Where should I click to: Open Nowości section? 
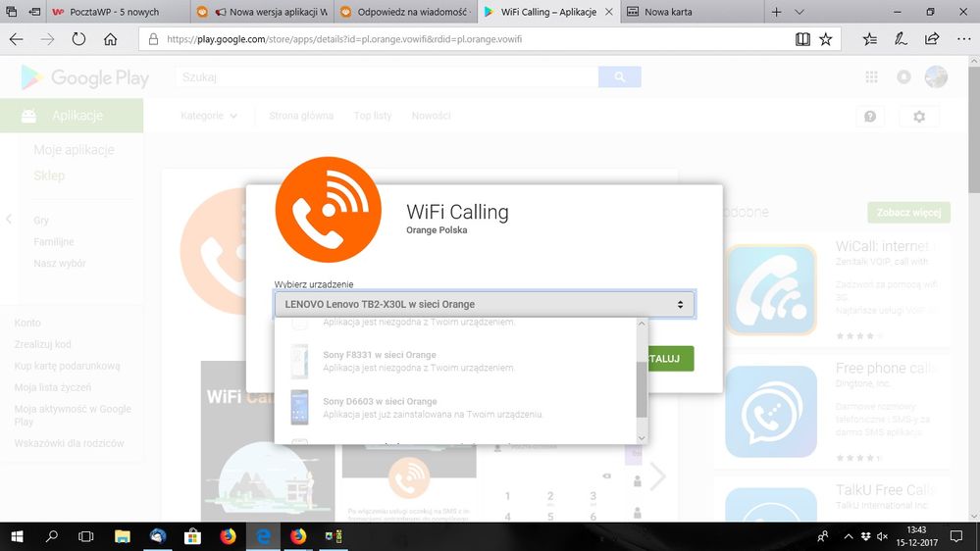[432, 116]
